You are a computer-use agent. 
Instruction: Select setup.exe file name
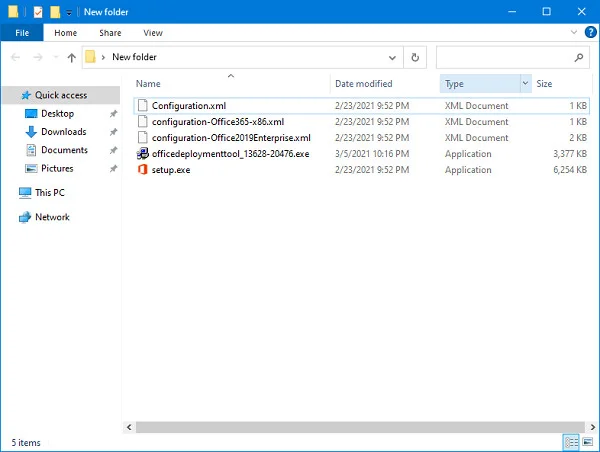[171, 170]
